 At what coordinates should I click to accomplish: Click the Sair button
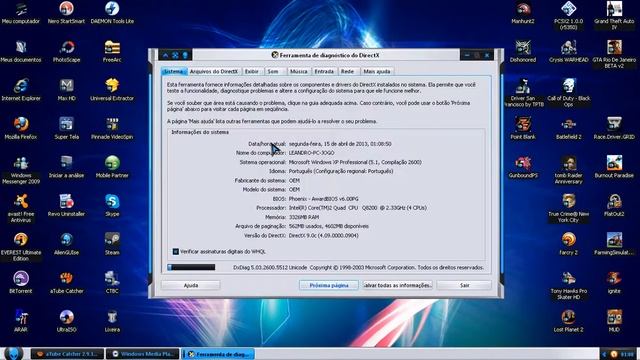[464, 285]
